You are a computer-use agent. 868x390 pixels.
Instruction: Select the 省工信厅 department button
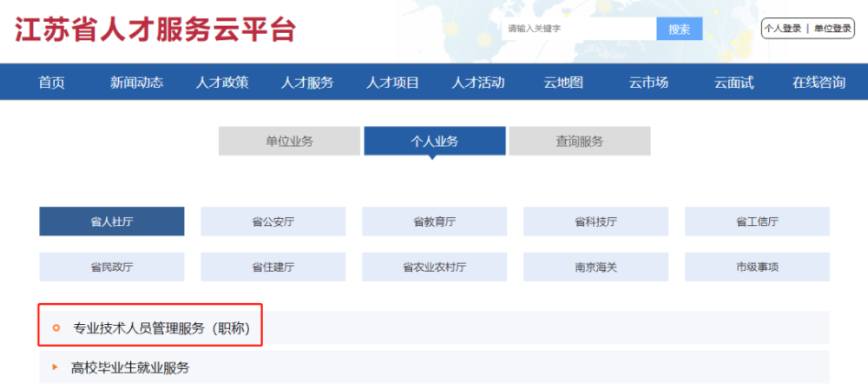757,221
